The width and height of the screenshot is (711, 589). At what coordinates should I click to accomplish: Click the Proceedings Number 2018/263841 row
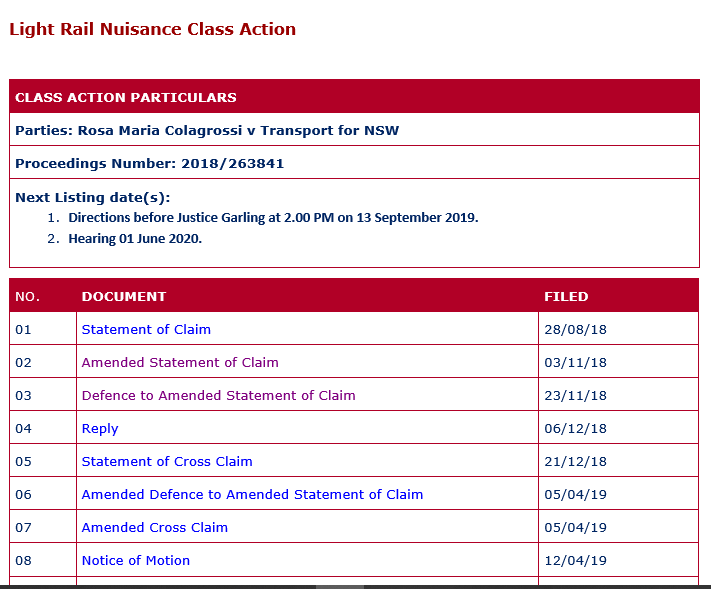(x=156, y=163)
